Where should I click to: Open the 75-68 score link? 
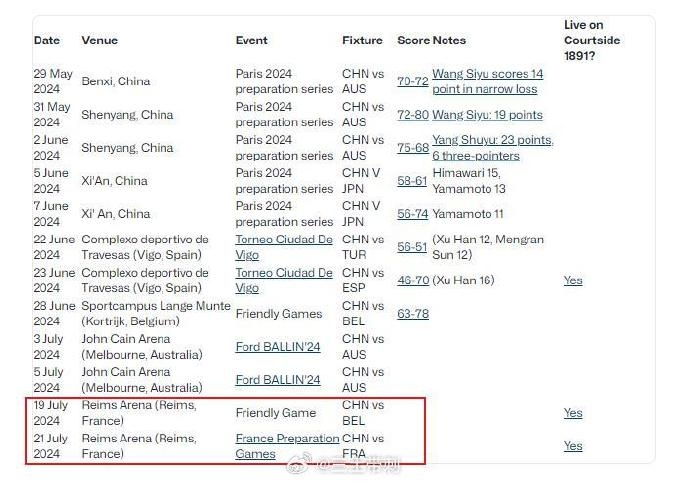tap(412, 148)
